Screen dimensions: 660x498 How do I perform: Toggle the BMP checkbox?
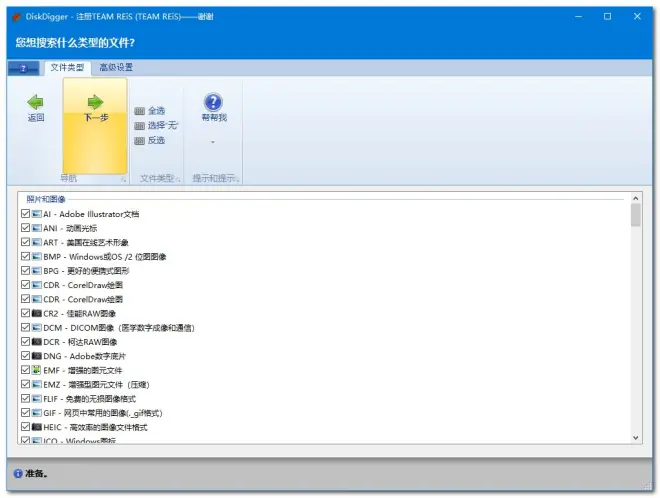[x=25, y=256]
